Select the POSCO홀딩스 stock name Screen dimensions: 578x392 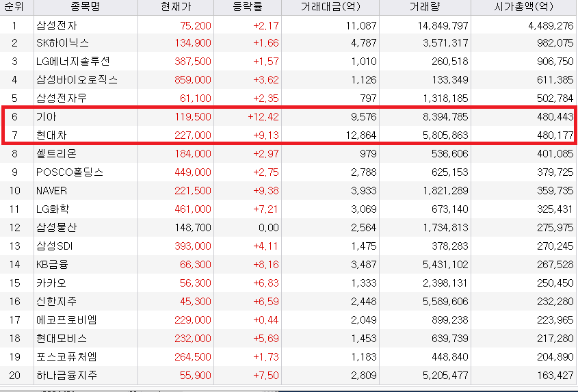(70, 172)
